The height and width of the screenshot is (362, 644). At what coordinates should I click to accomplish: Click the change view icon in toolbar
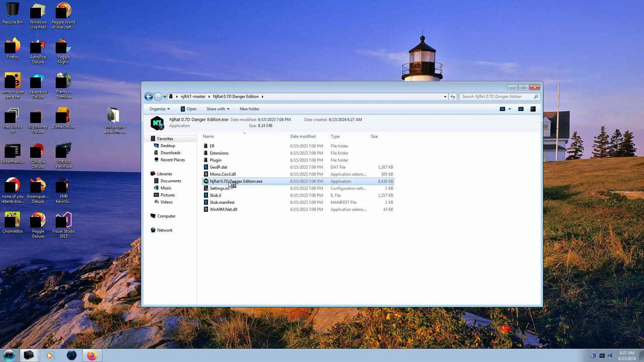(x=502, y=109)
